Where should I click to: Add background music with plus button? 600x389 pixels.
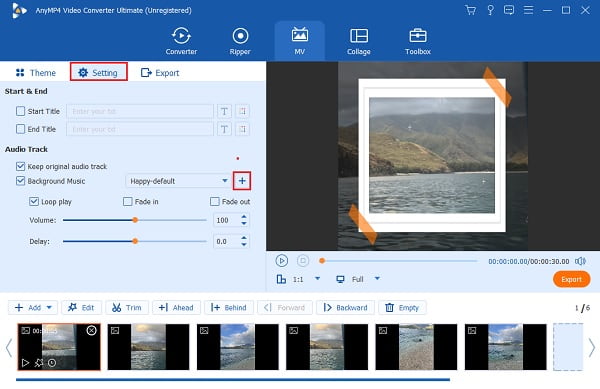point(242,181)
